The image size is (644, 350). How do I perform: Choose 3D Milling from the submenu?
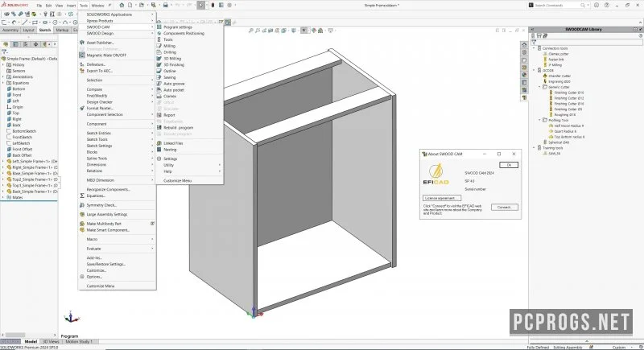tap(172, 59)
